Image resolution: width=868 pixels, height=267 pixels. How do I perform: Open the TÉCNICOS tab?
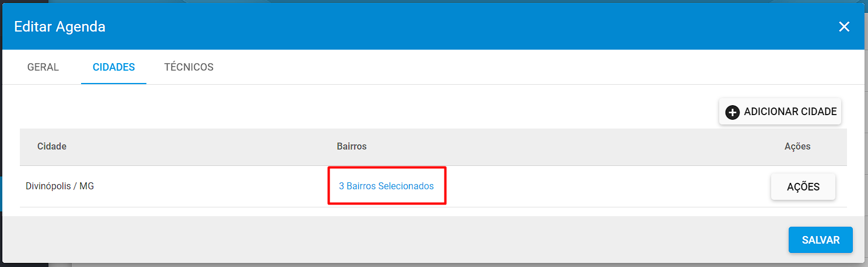click(x=189, y=67)
